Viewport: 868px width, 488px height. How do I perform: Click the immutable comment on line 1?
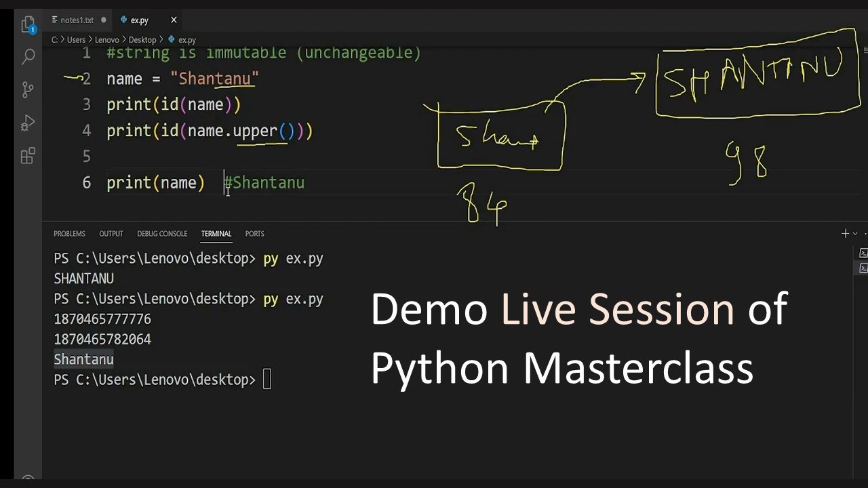pos(264,53)
